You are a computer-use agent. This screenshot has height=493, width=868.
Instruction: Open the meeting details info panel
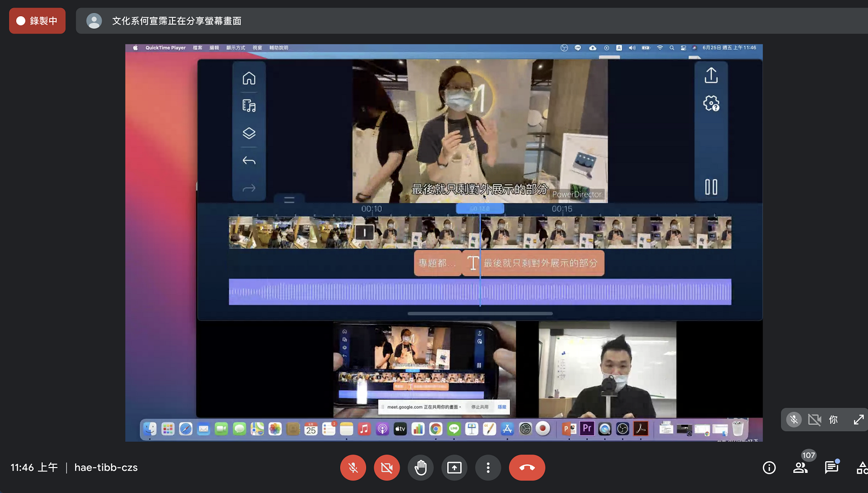tap(769, 468)
